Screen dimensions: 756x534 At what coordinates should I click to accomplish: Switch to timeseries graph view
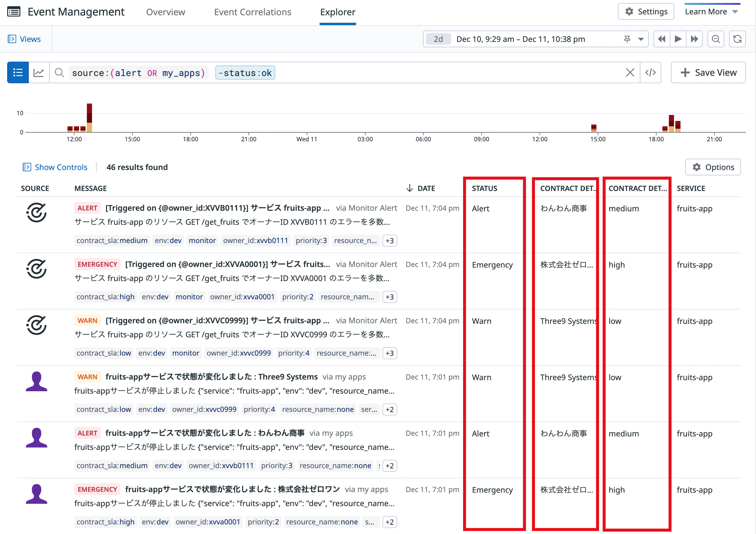39,72
